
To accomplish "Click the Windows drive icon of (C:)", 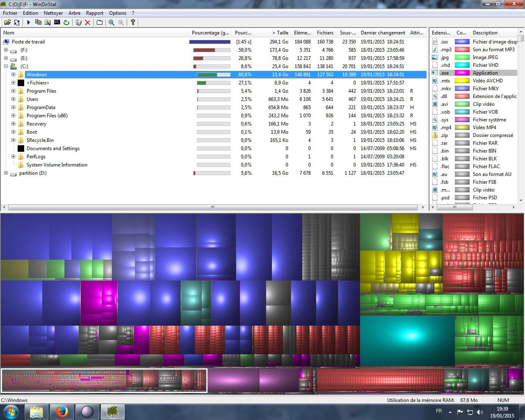I will point(14,66).
